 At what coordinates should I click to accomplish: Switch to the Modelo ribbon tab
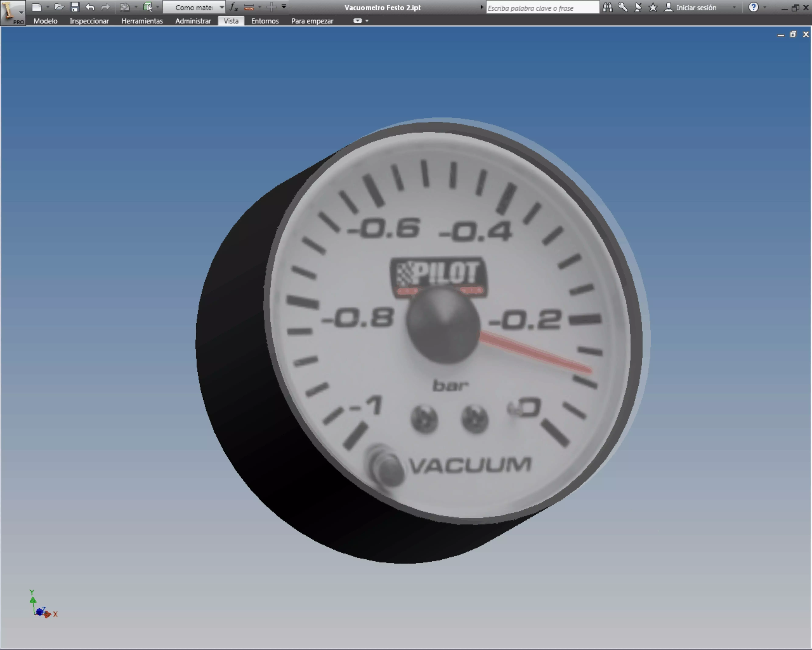point(46,21)
